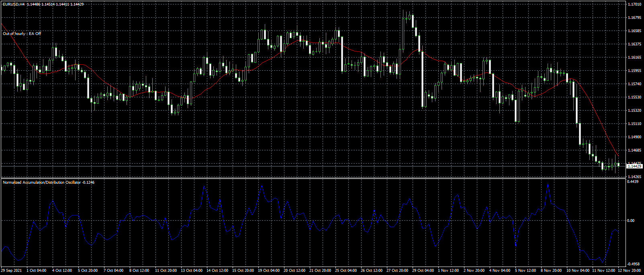The image size is (644, 275).
Task: Click the 1 Nov 12:00 time label
Action: [x=448, y=271]
